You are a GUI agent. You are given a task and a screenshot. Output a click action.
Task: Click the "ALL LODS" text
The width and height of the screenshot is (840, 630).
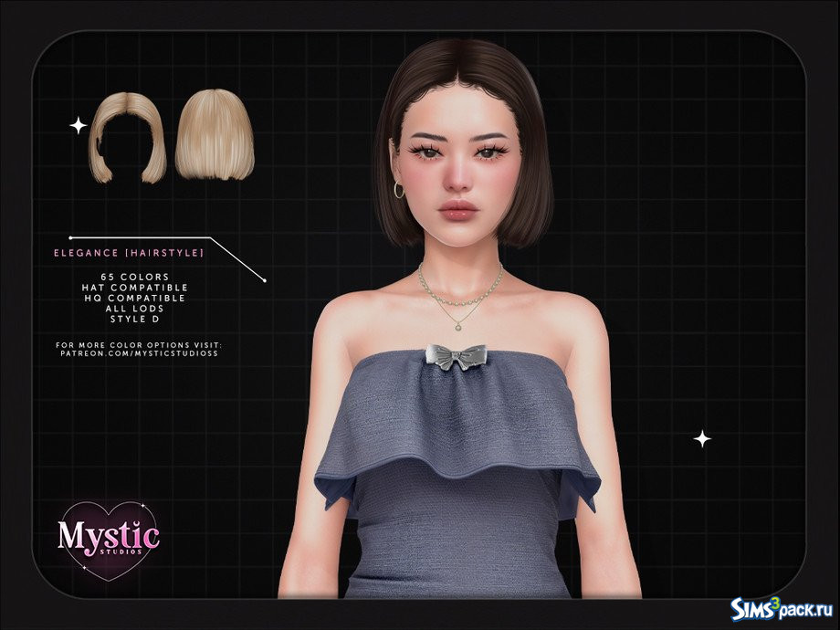click(135, 309)
